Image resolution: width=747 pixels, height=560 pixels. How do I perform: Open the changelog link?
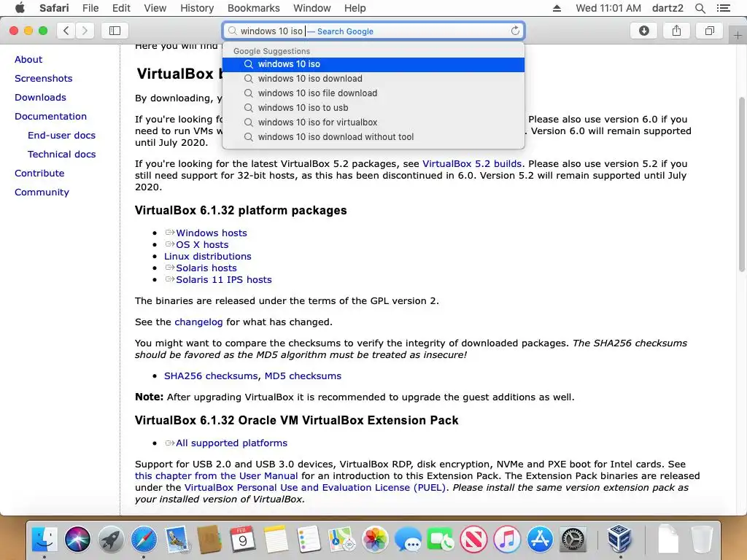pyautogui.click(x=198, y=322)
